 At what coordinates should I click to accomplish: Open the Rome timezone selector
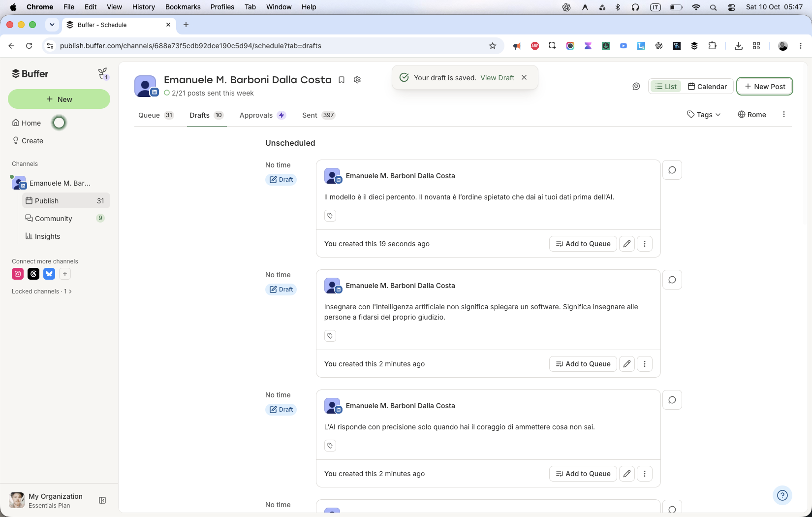(x=752, y=115)
